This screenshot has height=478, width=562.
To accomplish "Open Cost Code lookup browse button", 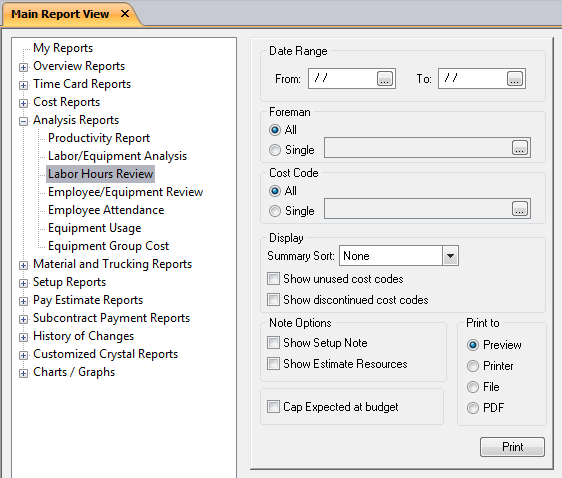I will pyautogui.click(x=520, y=208).
